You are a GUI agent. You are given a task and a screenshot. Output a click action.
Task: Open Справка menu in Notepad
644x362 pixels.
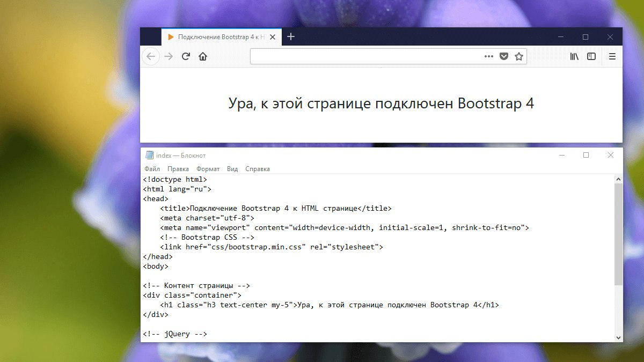[258, 169]
